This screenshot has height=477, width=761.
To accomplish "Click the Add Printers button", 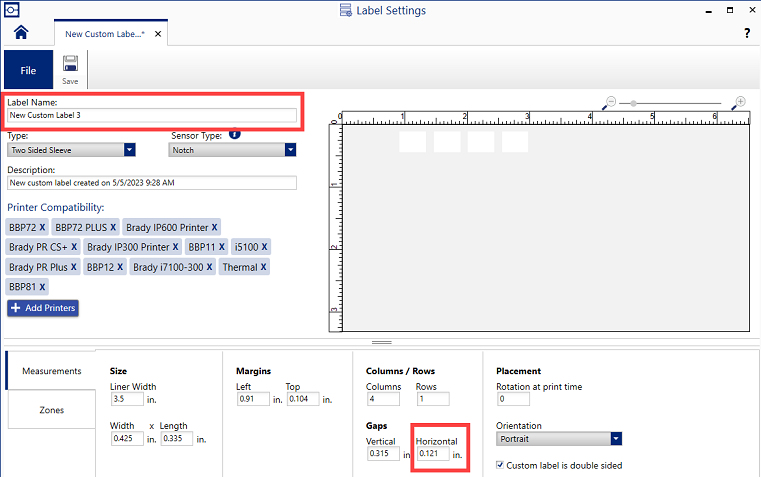I will [x=42, y=308].
